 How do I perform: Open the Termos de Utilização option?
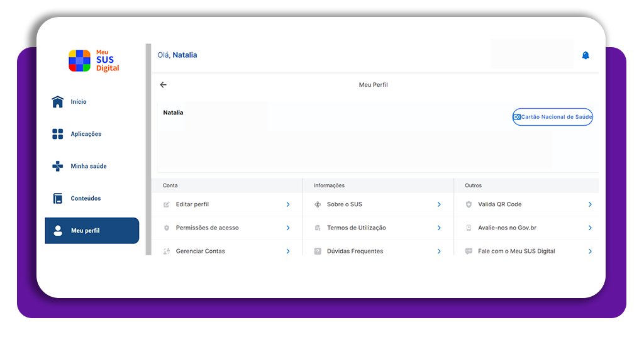click(378, 228)
